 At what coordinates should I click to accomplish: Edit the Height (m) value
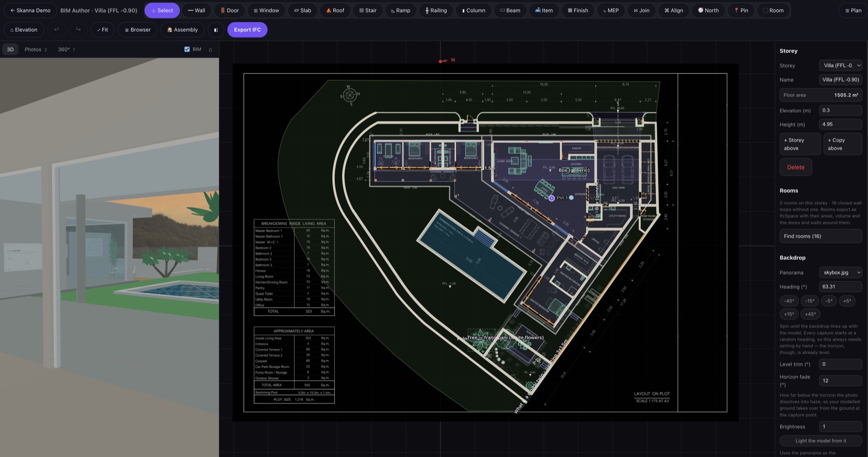(840, 124)
